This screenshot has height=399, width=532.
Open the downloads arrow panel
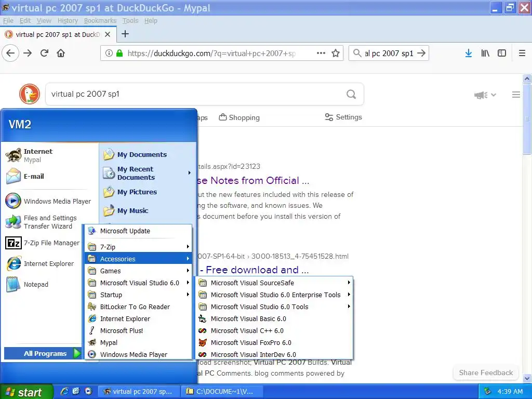click(469, 53)
